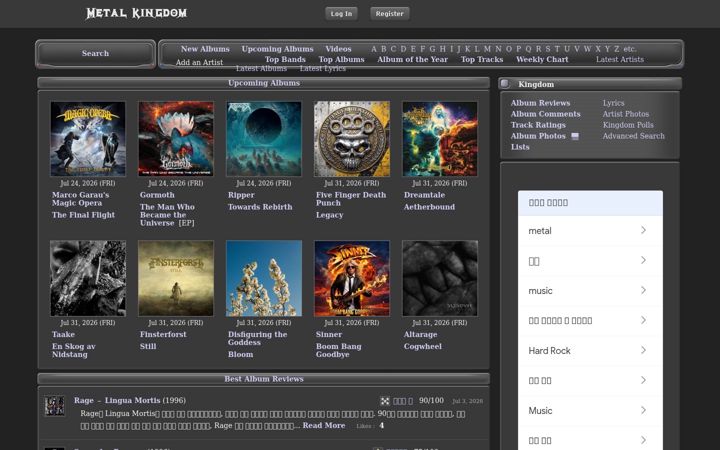Screen dimensions: 720x450
Task: Open Latest Artists link
Action: [x=619, y=60]
